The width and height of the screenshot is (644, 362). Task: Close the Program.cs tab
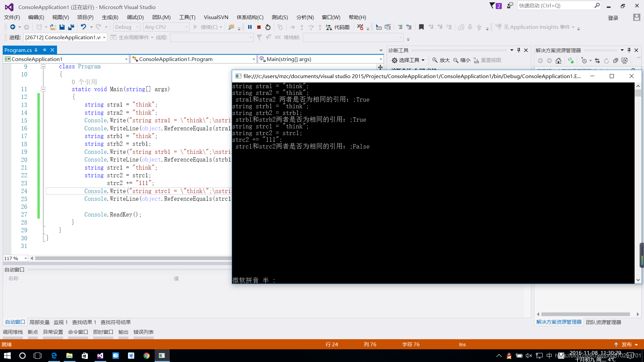[52, 50]
